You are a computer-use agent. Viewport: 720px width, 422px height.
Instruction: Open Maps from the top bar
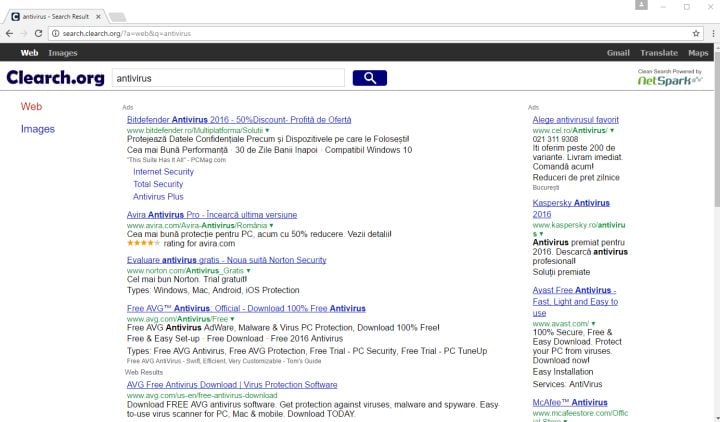click(698, 53)
